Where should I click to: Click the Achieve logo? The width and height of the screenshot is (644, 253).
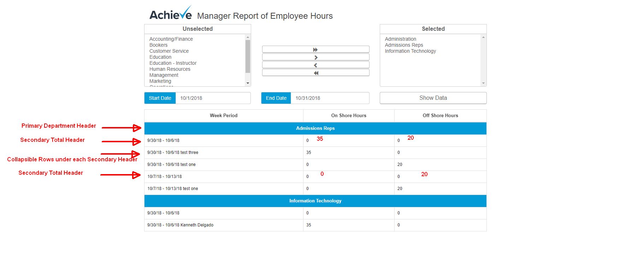(x=171, y=14)
